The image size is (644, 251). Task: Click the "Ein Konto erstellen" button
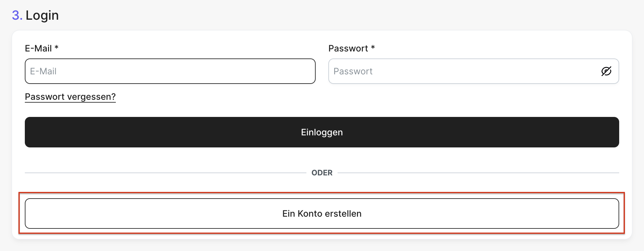click(x=322, y=214)
